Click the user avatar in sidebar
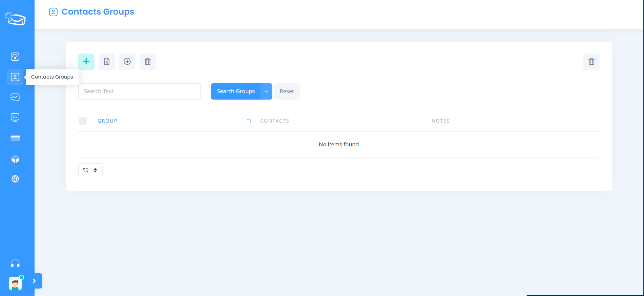 (x=15, y=283)
